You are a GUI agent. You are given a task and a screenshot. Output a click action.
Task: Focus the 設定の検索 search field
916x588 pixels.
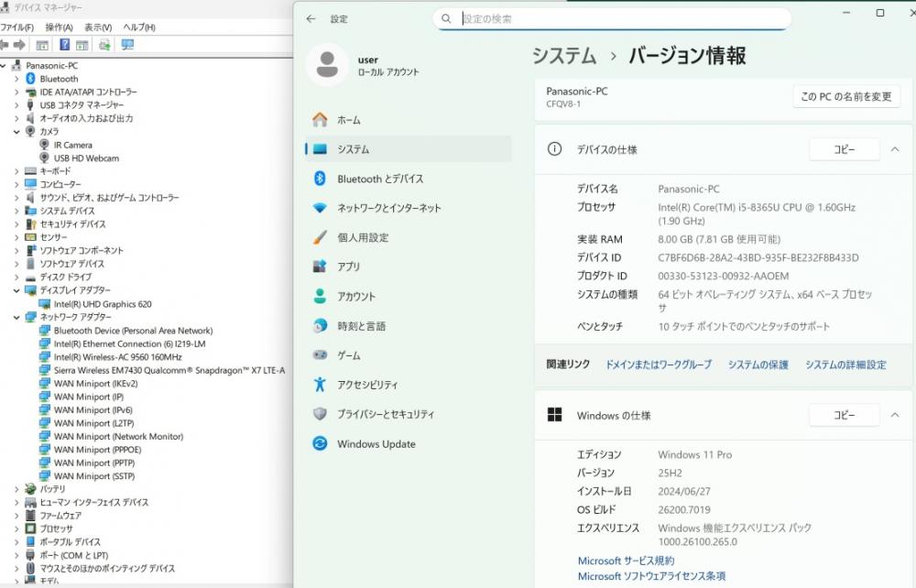612,18
